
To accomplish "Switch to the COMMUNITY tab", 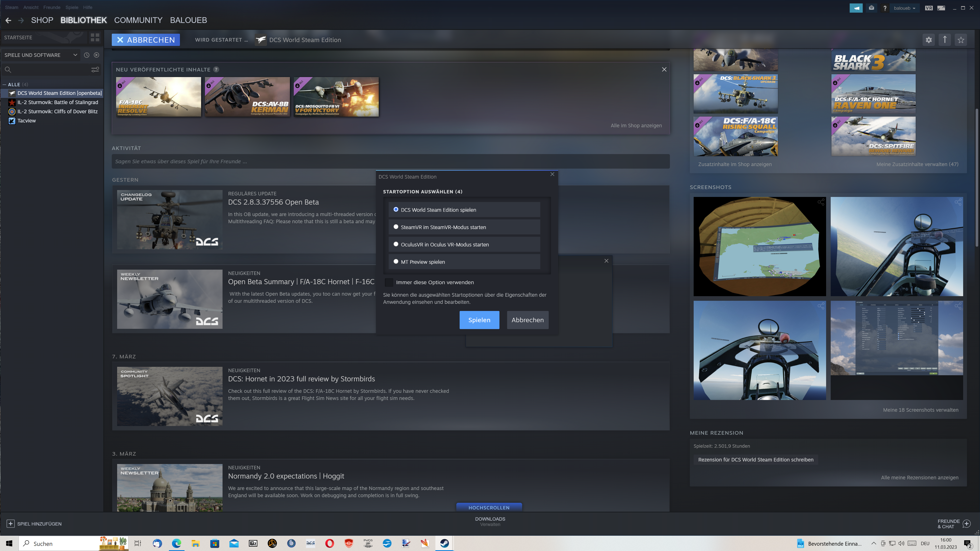I will [x=138, y=20].
